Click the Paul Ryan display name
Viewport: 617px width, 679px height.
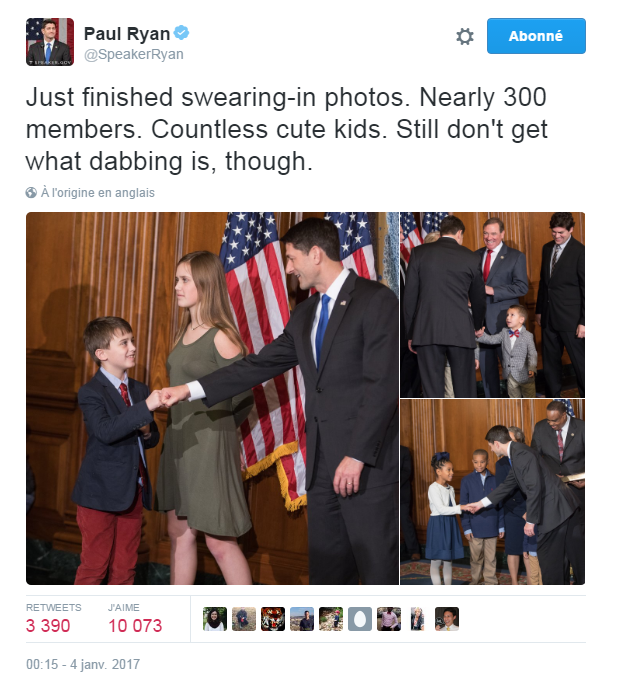126,33
